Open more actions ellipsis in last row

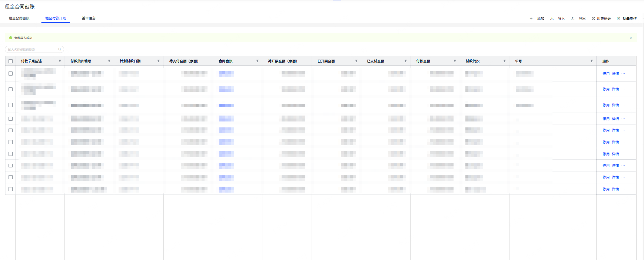pos(623,189)
